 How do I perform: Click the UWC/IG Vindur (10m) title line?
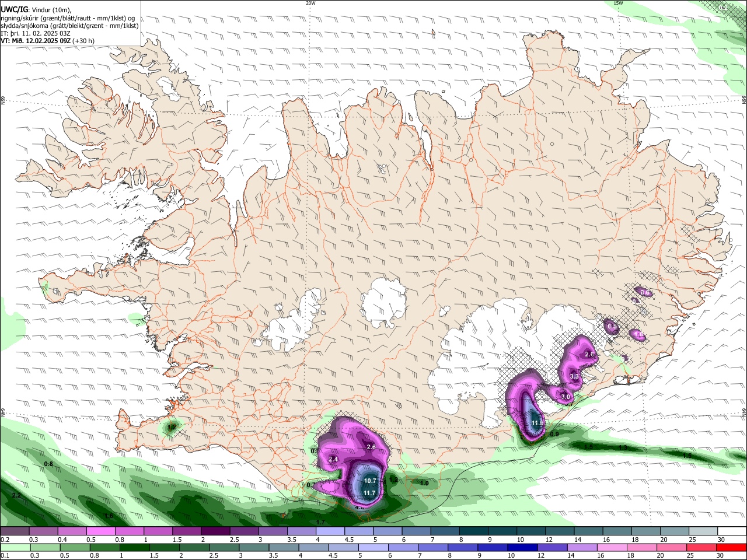[36, 10]
